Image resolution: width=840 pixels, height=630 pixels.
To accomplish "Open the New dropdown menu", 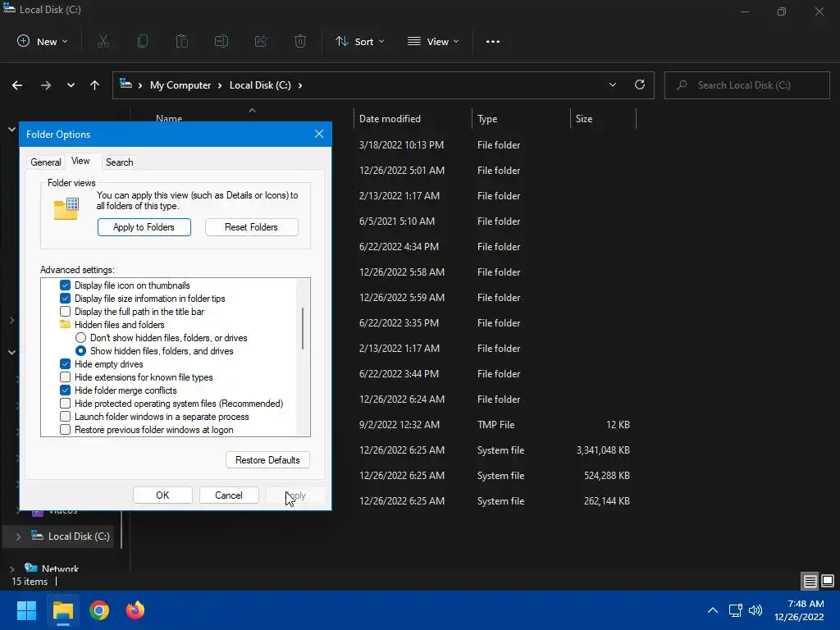I will click(43, 41).
